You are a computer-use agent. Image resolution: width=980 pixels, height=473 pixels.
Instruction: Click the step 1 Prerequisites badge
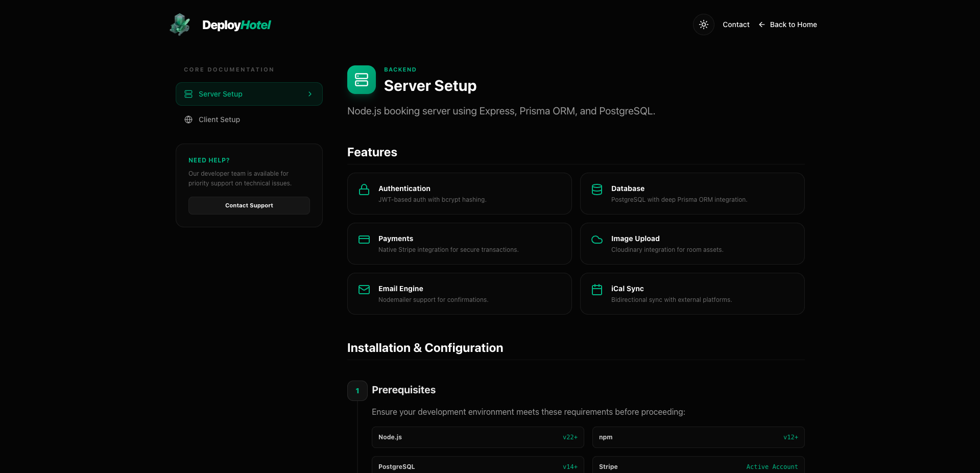[x=357, y=391]
